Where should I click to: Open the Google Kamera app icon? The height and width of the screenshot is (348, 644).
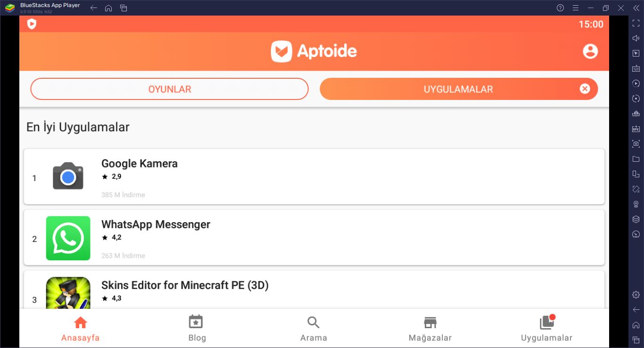click(x=68, y=176)
